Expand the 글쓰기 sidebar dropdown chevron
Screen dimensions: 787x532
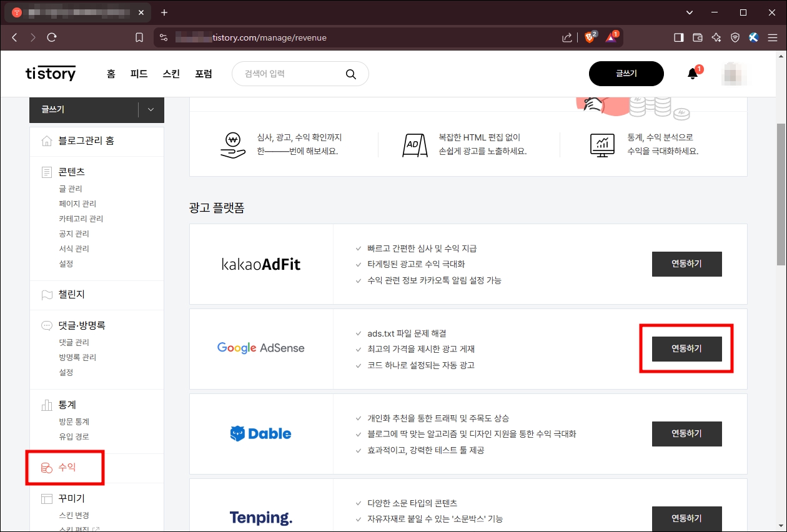coord(149,109)
